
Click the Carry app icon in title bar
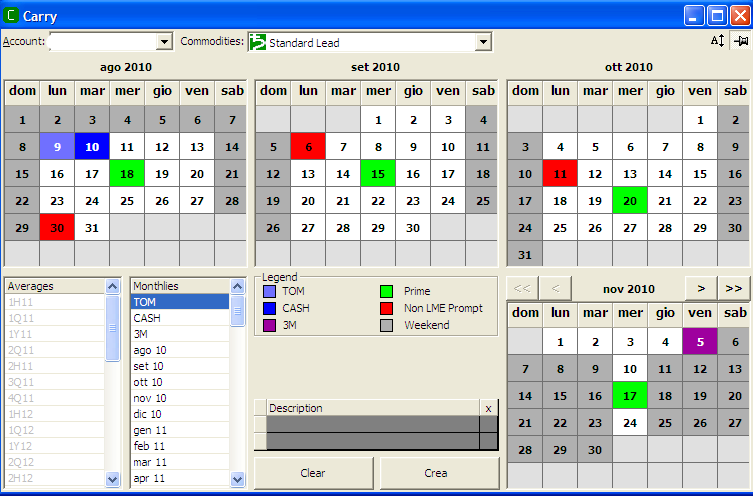12,16
